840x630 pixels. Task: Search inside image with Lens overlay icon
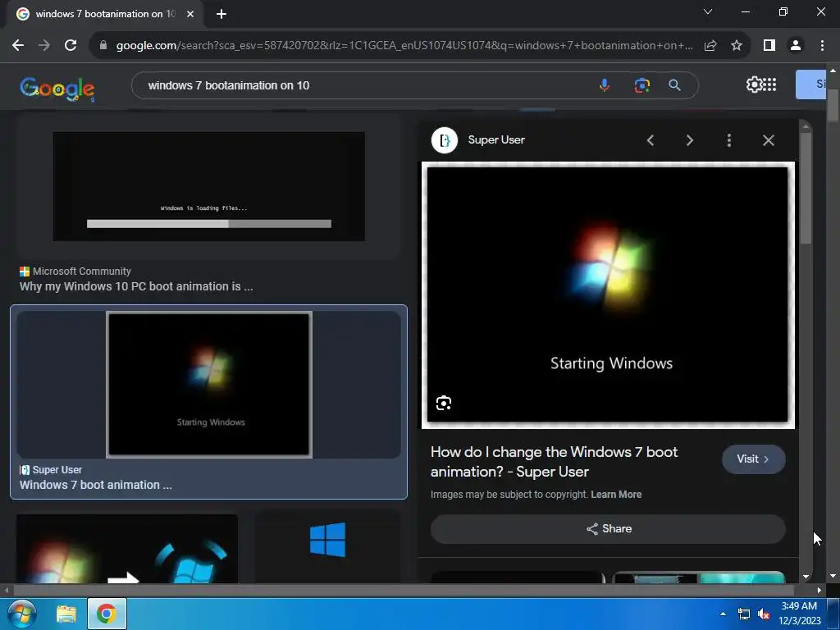coord(444,403)
